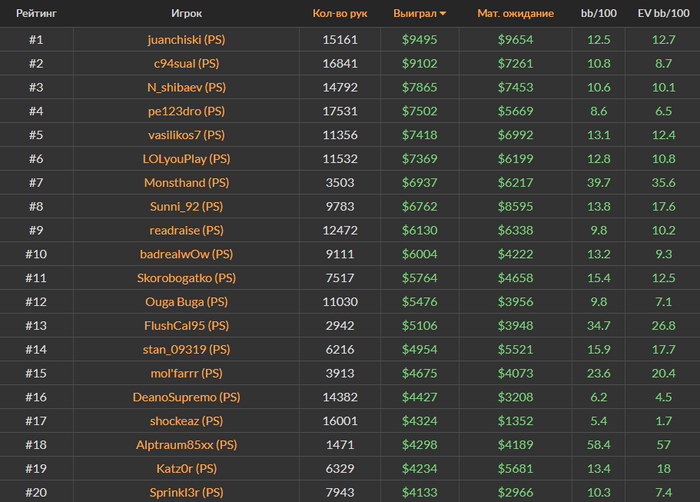Open Ouga Buga (PS) profile
The width and height of the screenshot is (700, 502).
186,301
